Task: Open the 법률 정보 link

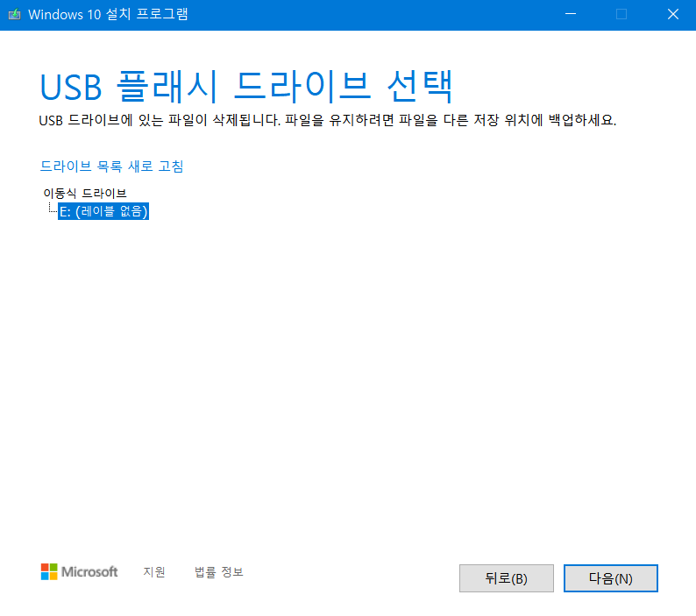Action: pos(219,571)
